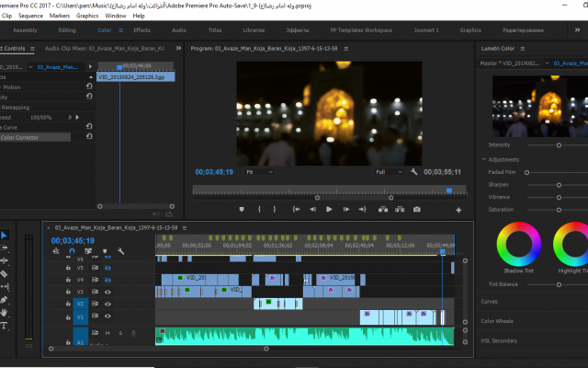Toggle nest sequences insert mode icon
This screenshot has width=588, height=368.
click(55, 251)
